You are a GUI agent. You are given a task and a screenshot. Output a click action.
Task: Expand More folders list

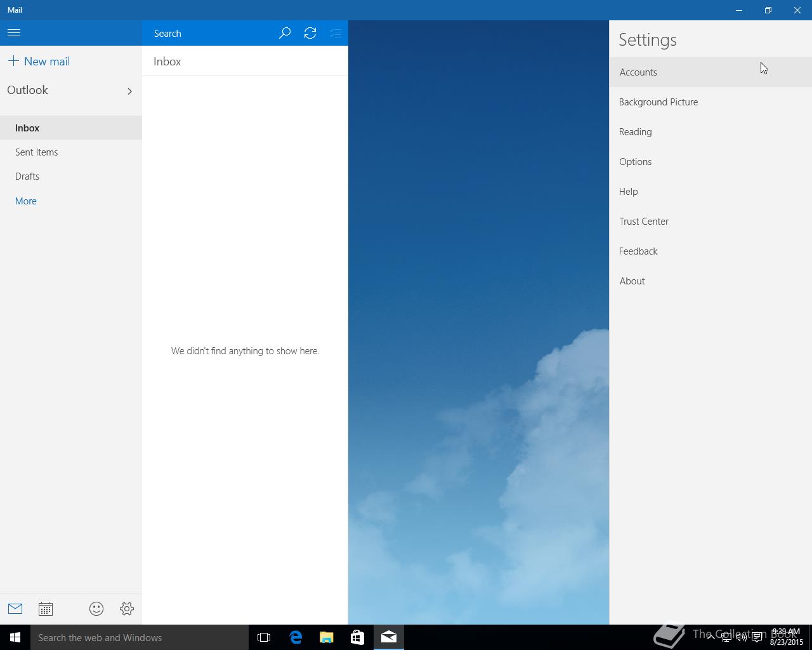click(26, 201)
